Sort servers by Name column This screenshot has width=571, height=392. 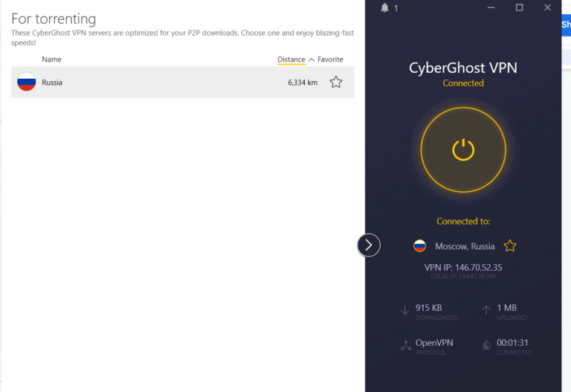pos(51,60)
